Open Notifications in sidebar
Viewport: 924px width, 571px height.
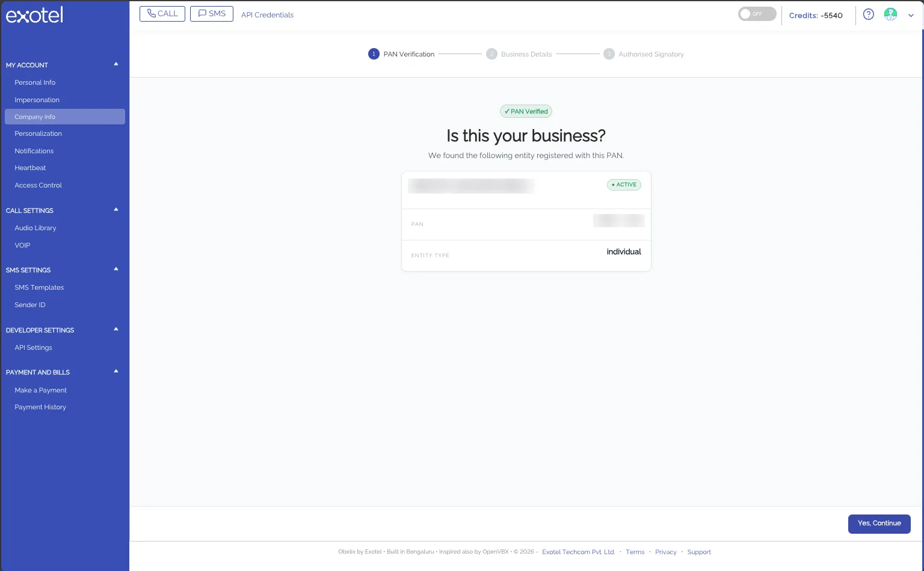pos(34,151)
